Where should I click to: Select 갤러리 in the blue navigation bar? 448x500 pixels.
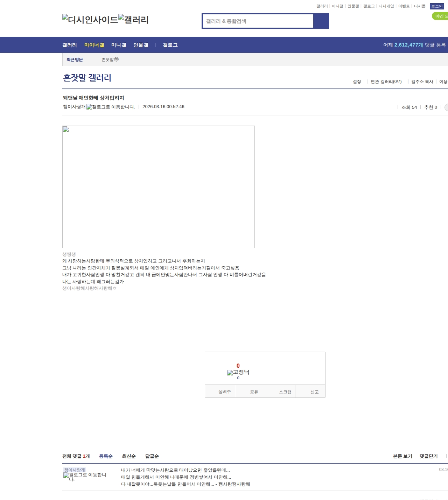pyautogui.click(x=70, y=45)
